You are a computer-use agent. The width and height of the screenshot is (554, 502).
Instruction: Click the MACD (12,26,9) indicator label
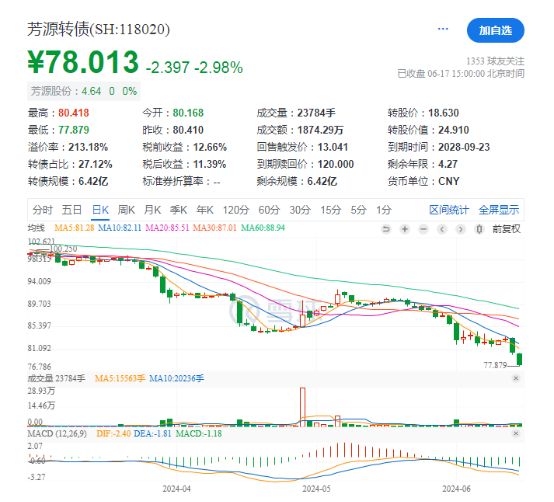click(x=57, y=433)
